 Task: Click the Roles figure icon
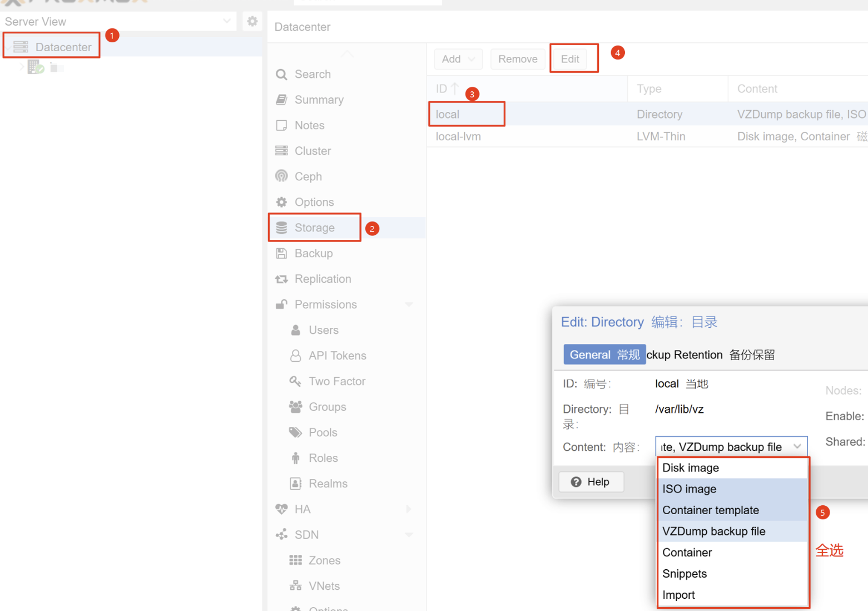point(296,458)
